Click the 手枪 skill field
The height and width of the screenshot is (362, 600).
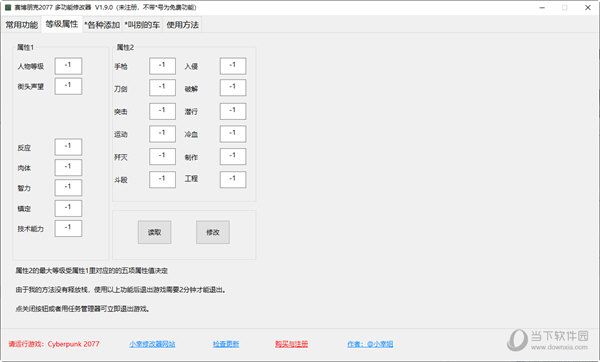162,66
